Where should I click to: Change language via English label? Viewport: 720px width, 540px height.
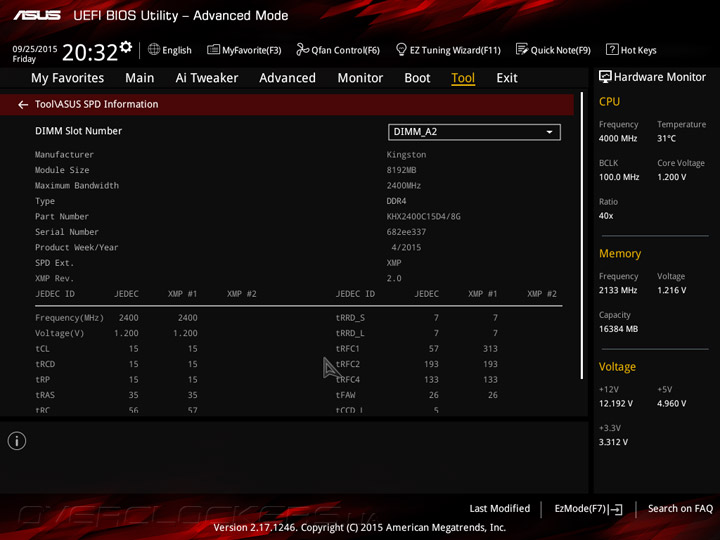pos(177,50)
